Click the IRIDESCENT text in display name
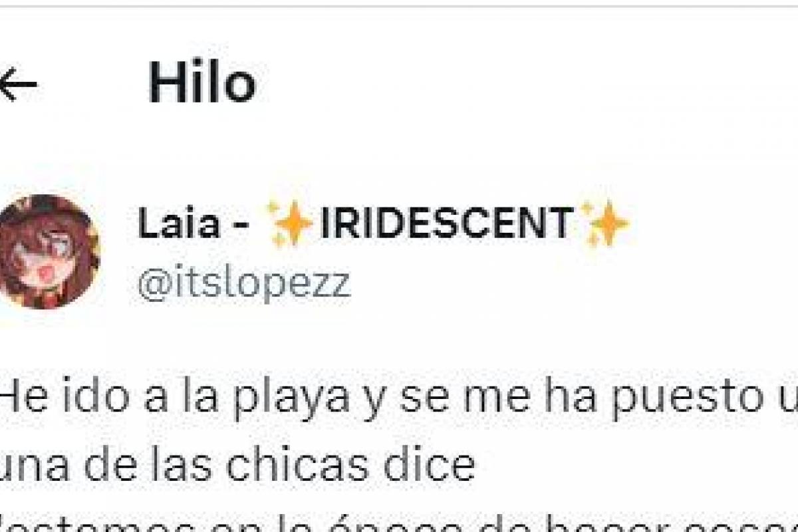The image size is (798, 532). point(446,223)
